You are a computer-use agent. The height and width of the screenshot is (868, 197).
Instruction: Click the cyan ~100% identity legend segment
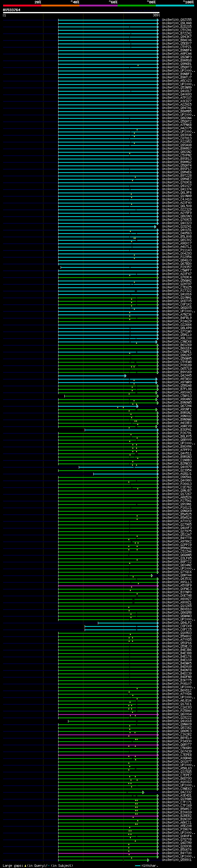(175, 6)
